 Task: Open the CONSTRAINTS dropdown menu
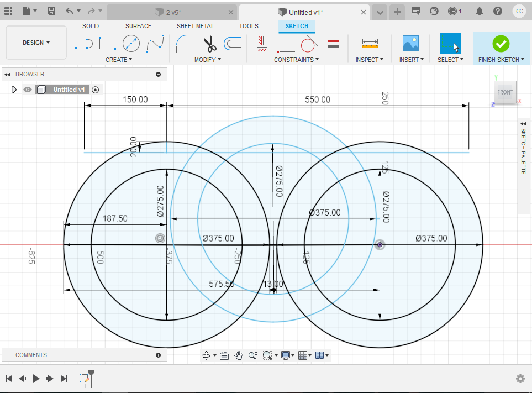tap(296, 60)
